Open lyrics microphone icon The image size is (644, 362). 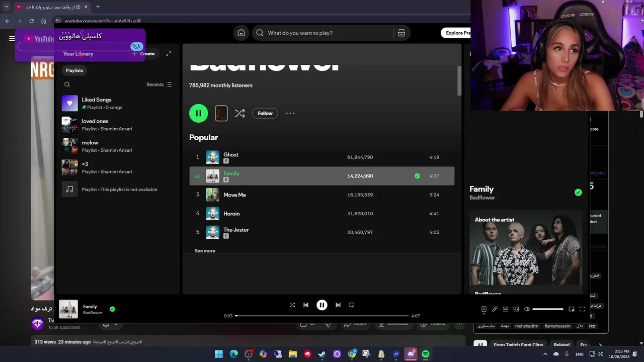pyautogui.click(x=495, y=309)
